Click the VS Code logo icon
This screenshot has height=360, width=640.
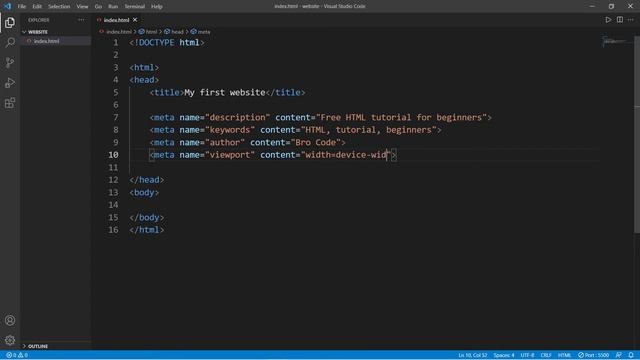pos(7,6)
